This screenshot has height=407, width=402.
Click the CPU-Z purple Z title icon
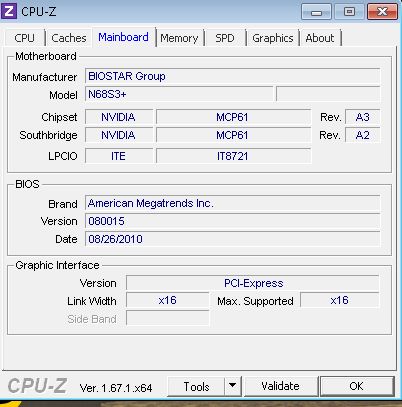click(x=9, y=11)
